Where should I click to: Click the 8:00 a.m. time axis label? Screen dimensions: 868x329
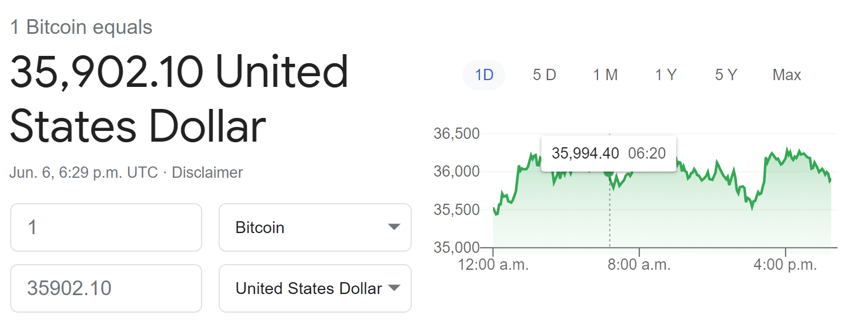point(639,265)
